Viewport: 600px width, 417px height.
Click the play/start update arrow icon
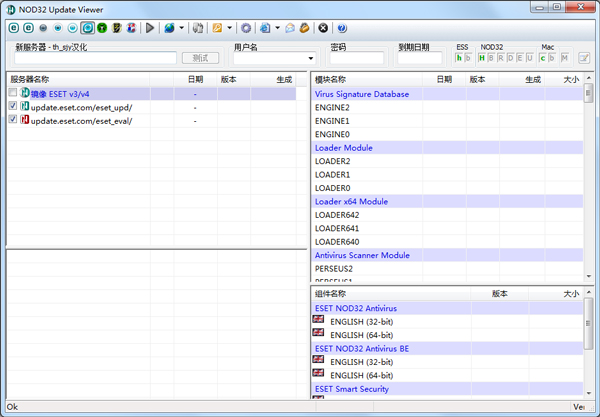point(151,28)
